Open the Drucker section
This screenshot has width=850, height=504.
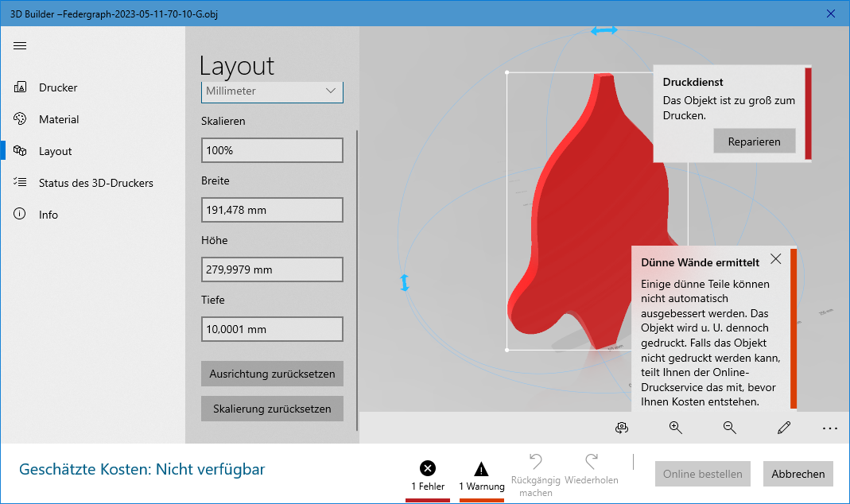(x=58, y=87)
